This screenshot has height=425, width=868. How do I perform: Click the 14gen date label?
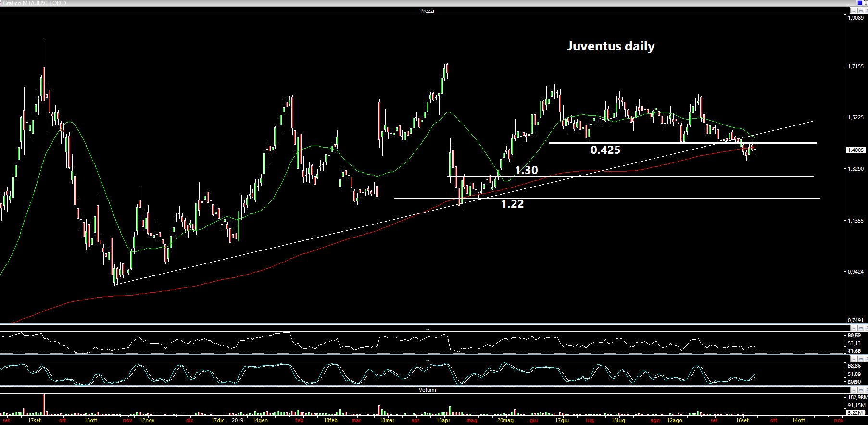click(260, 420)
